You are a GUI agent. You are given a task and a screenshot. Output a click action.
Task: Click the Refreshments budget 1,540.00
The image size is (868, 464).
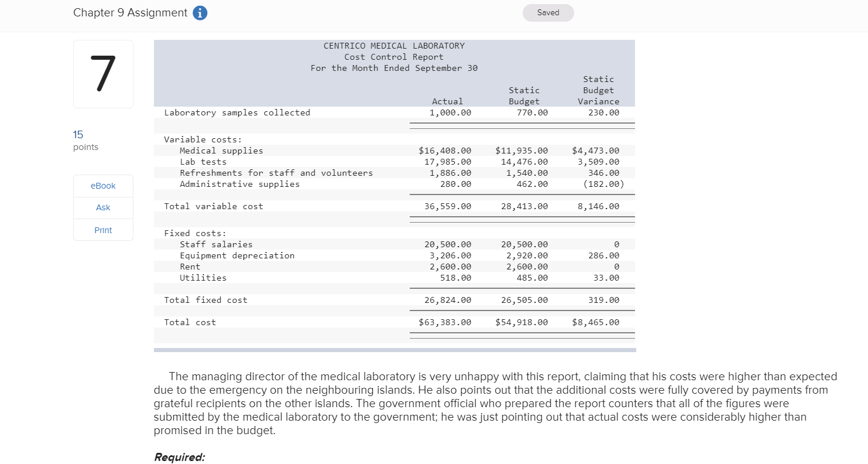point(527,173)
